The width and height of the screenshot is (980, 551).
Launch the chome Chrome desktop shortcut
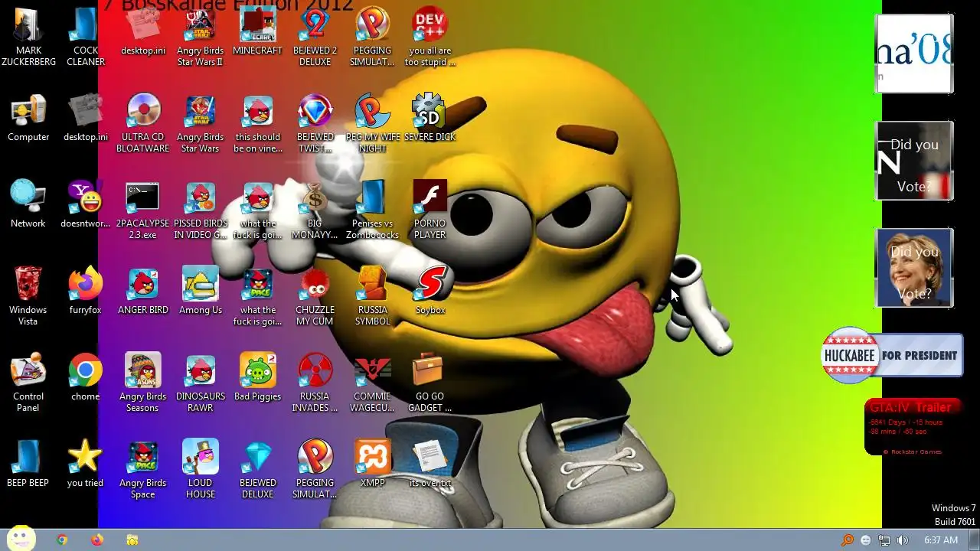(86, 377)
